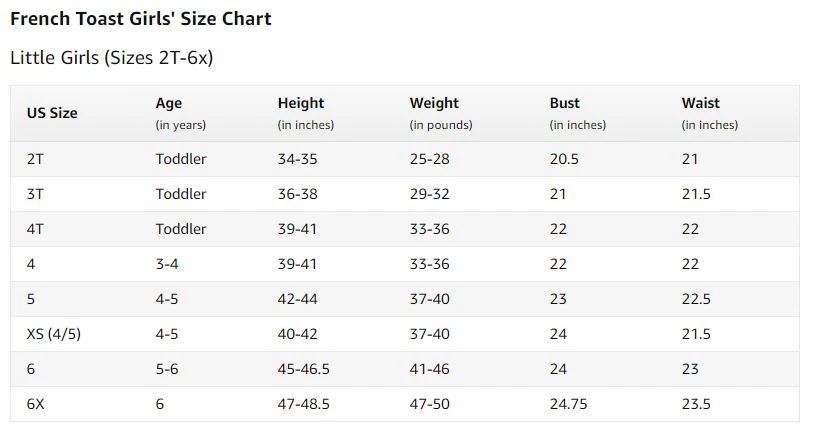Click the US Size column header
The width and height of the screenshot is (813, 434).
coord(52,113)
